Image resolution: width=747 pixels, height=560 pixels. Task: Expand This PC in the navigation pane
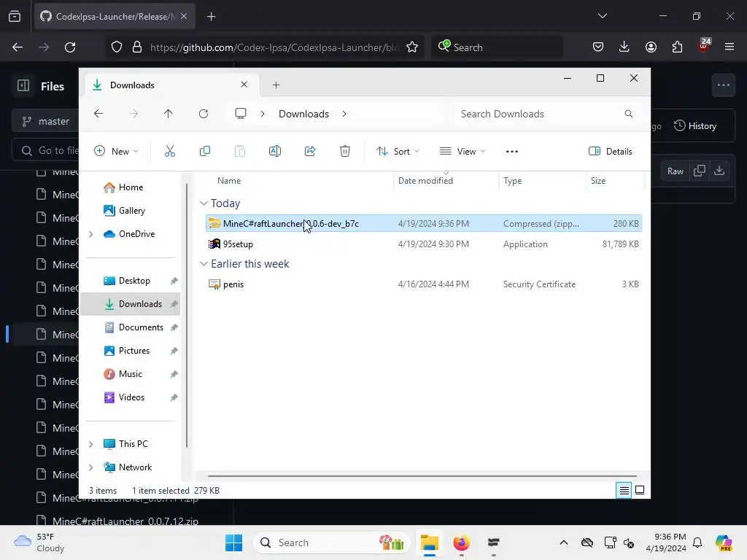(x=91, y=444)
